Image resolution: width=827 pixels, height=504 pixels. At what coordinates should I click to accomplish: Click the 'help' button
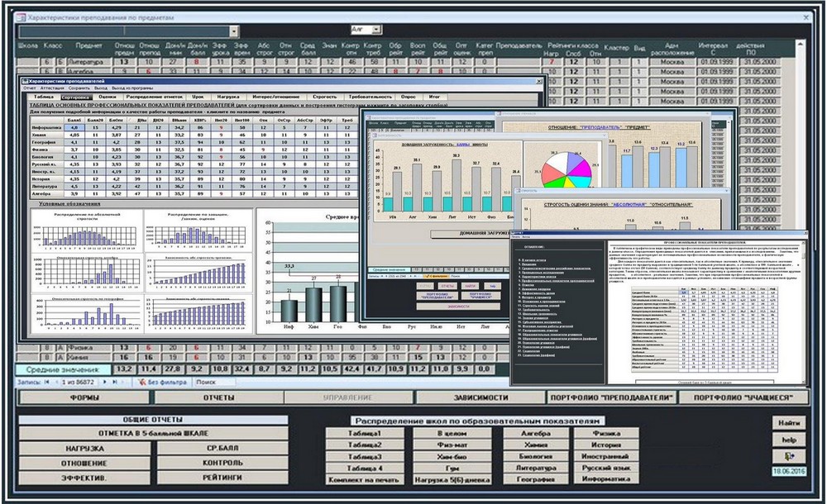pos(789,439)
